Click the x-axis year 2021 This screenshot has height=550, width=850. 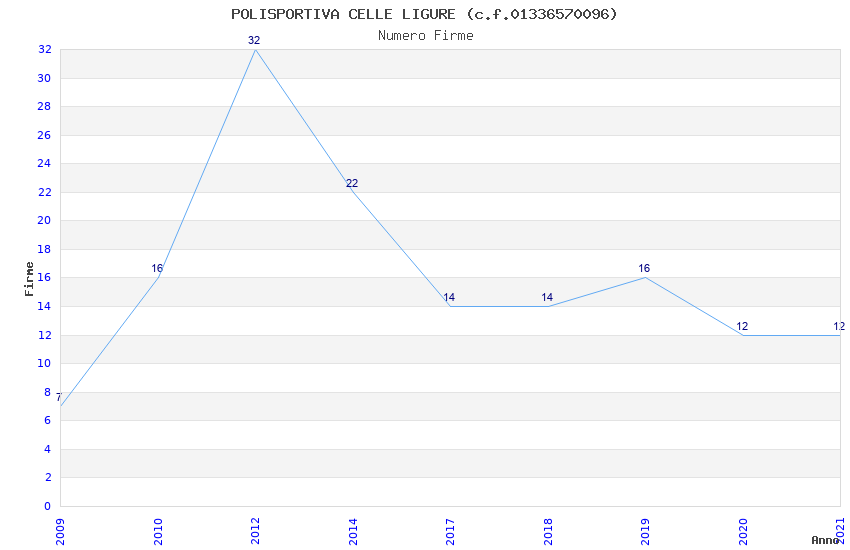coord(840,532)
